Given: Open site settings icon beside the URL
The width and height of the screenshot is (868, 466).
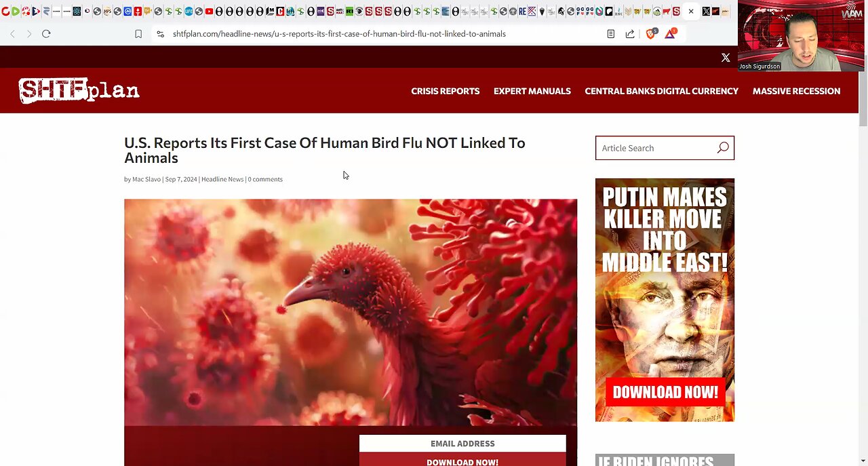Looking at the screenshot, I should 160,34.
